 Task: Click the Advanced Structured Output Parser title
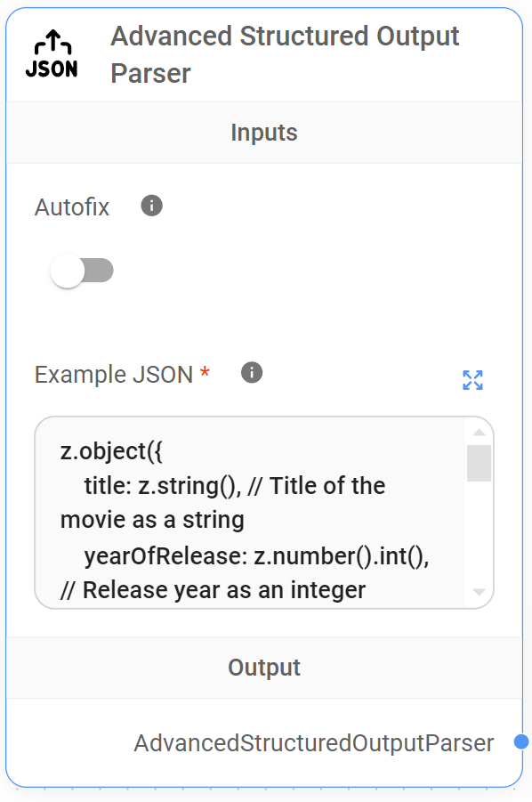285,53
